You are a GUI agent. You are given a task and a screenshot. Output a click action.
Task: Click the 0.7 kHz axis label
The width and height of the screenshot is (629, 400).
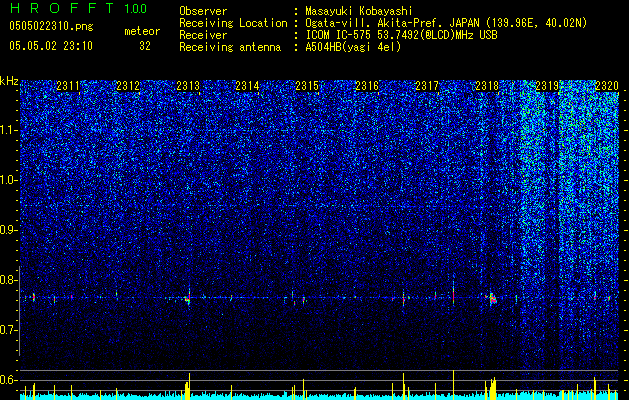point(8,330)
